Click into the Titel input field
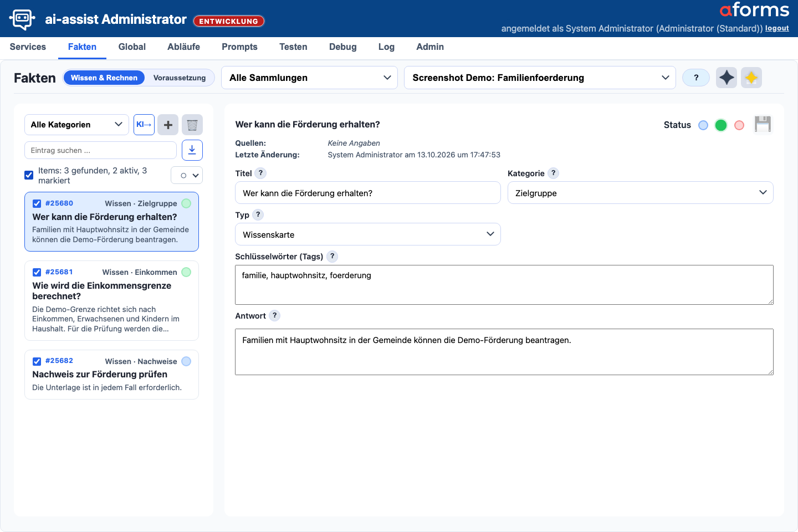 (368, 193)
